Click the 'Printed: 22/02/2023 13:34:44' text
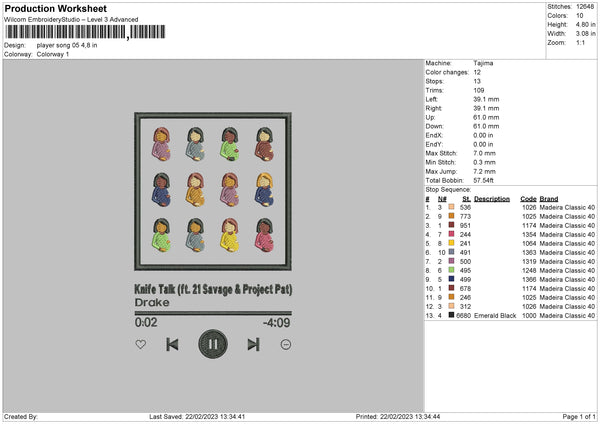This screenshot has width=600, height=424. [x=398, y=417]
